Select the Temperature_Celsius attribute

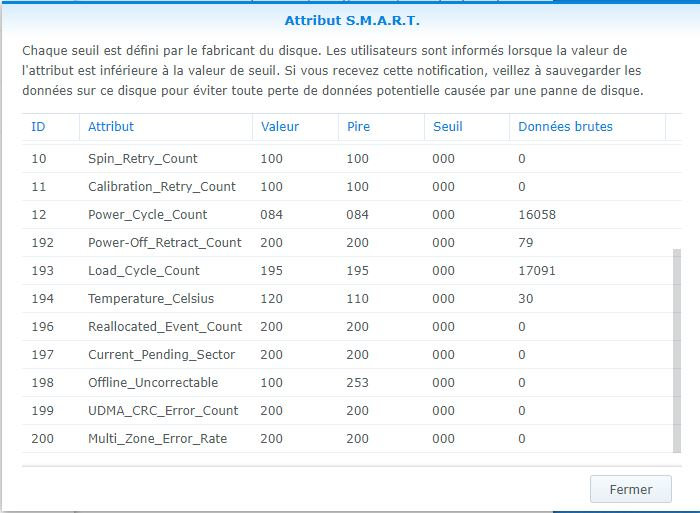(151, 299)
